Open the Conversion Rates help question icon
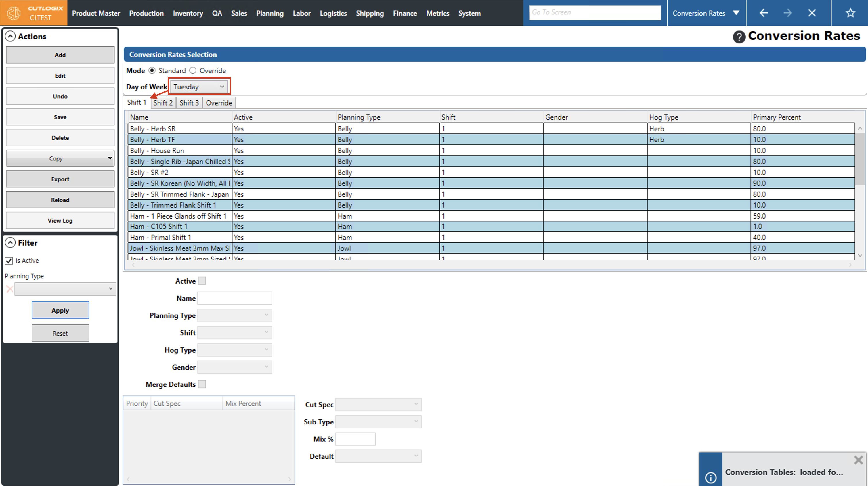This screenshot has width=868, height=486. (x=739, y=37)
